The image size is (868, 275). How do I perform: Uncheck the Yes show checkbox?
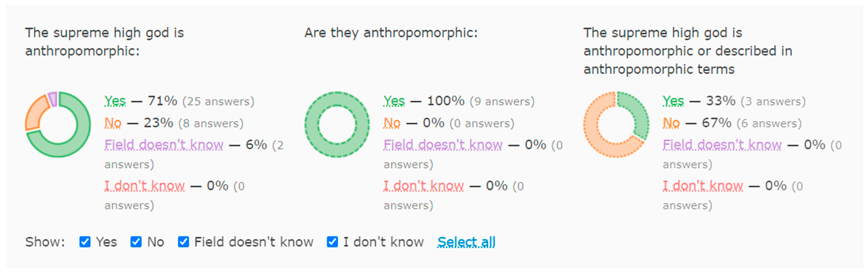click(85, 242)
